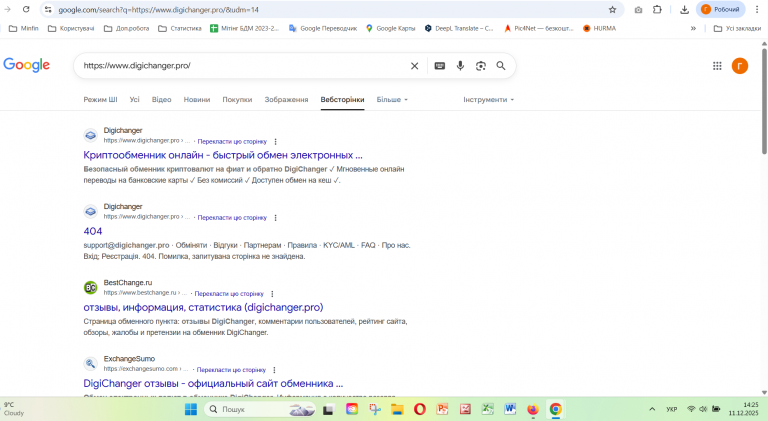This screenshot has width=768, height=421.
Task: Open the Статистика bookmarks folder
Action: coord(180,28)
